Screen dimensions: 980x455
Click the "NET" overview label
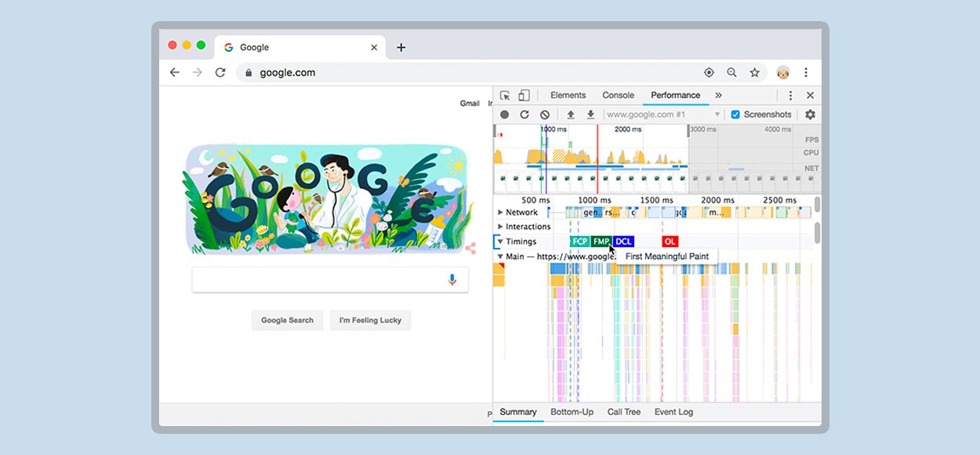pyautogui.click(x=811, y=168)
